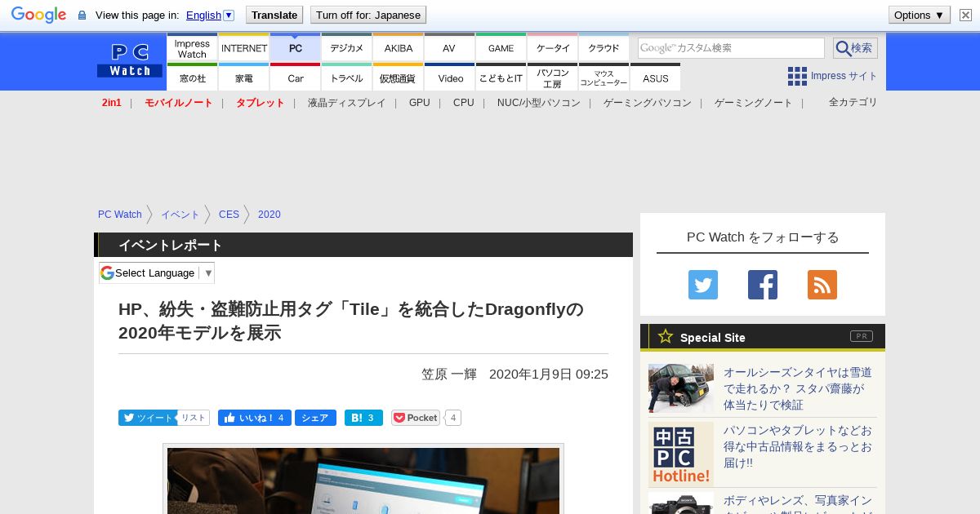Open the all-season tire article thumbnail

[681, 388]
